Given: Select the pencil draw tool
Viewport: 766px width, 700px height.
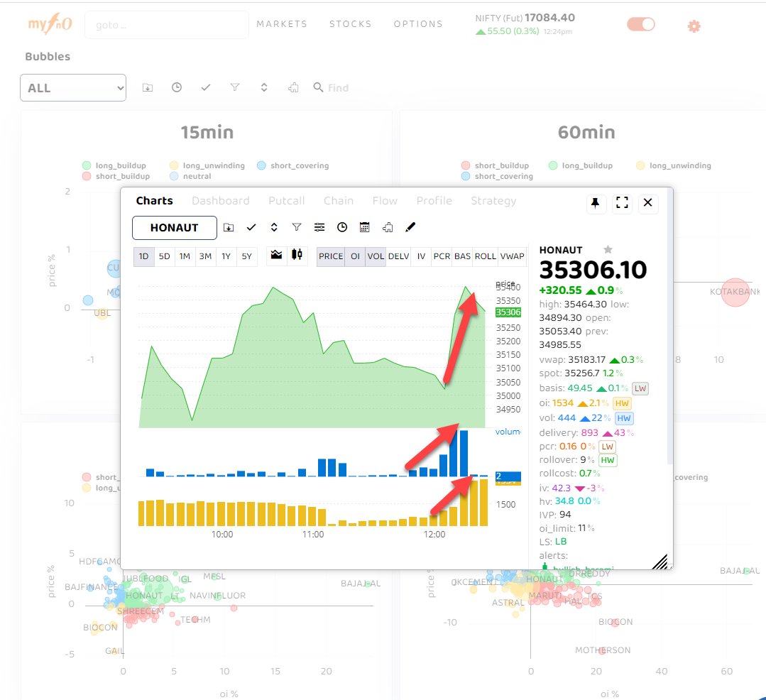Looking at the screenshot, I should [x=410, y=226].
